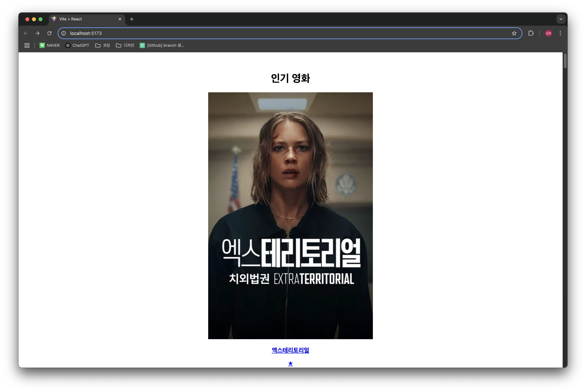Open the Chrome profile avatar

click(548, 33)
